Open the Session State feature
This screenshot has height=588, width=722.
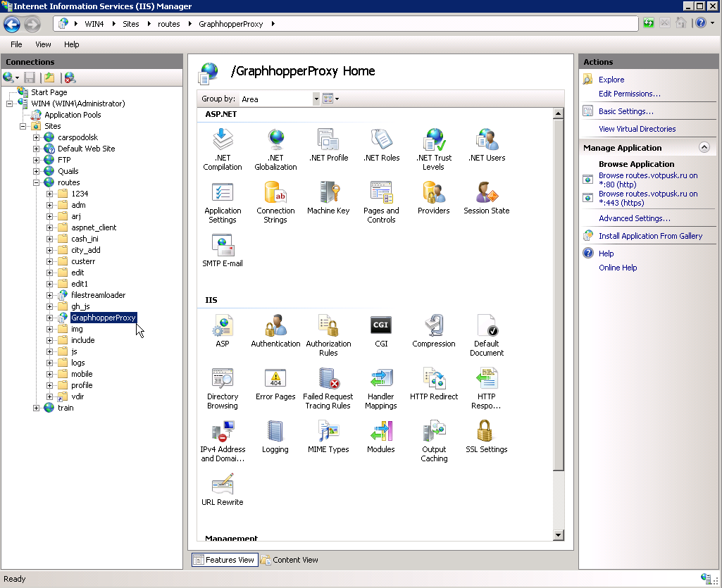coord(487,198)
